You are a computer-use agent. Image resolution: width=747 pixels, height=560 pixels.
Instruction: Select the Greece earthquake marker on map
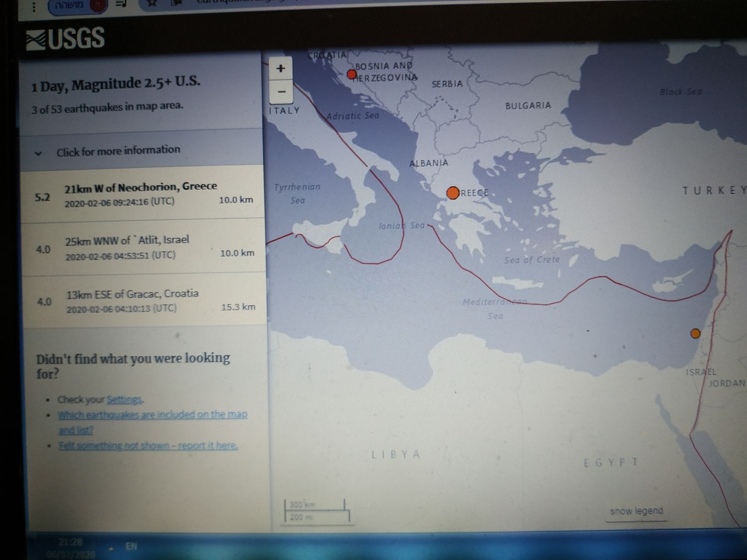453,193
